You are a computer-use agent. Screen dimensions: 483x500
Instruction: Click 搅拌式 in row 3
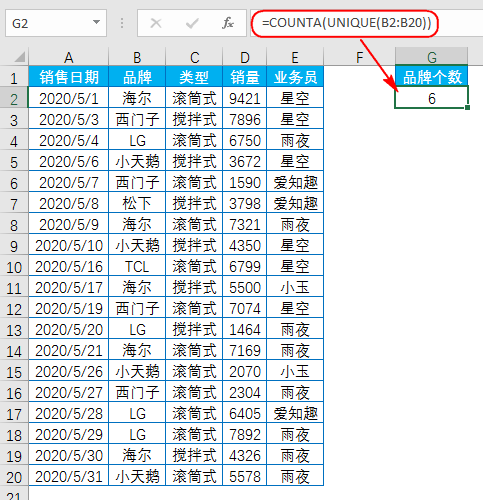(x=194, y=118)
